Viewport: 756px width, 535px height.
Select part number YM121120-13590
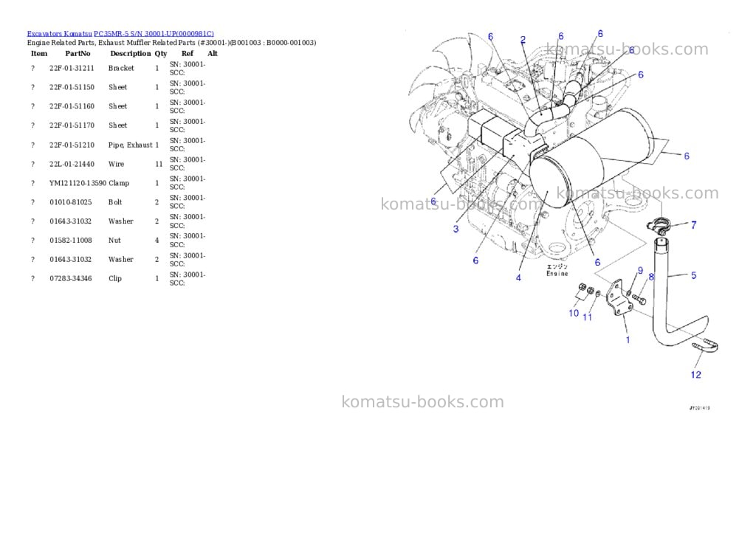coord(78,183)
